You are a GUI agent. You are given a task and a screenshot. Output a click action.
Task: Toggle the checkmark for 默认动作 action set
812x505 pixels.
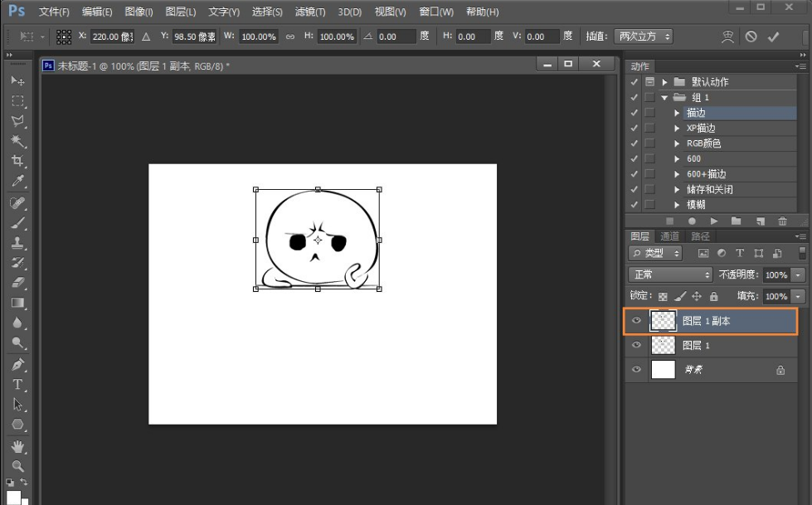tap(635, 82)
